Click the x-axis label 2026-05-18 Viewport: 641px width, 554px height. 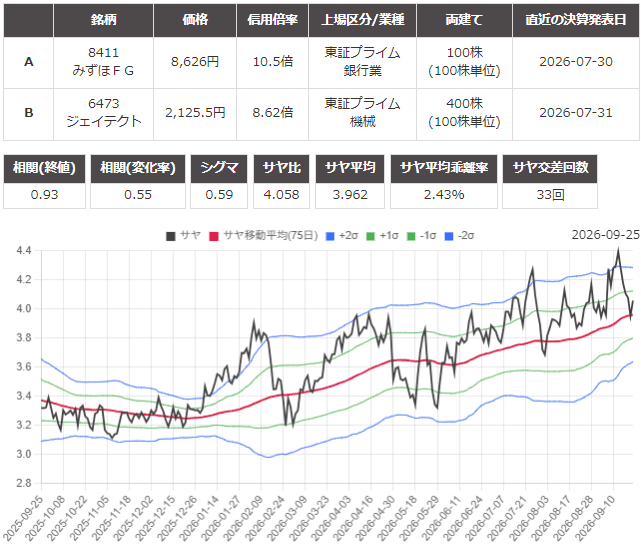tap(397, 519)
